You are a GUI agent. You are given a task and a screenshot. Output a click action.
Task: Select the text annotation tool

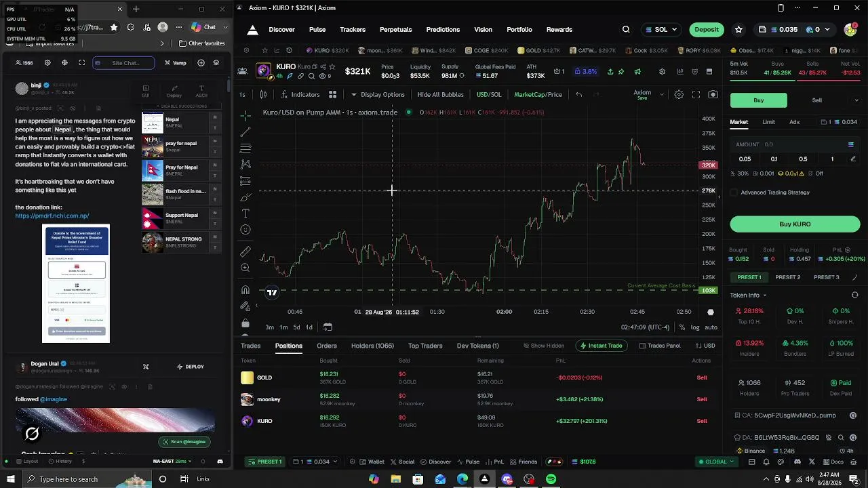click(x=245, y=213)
